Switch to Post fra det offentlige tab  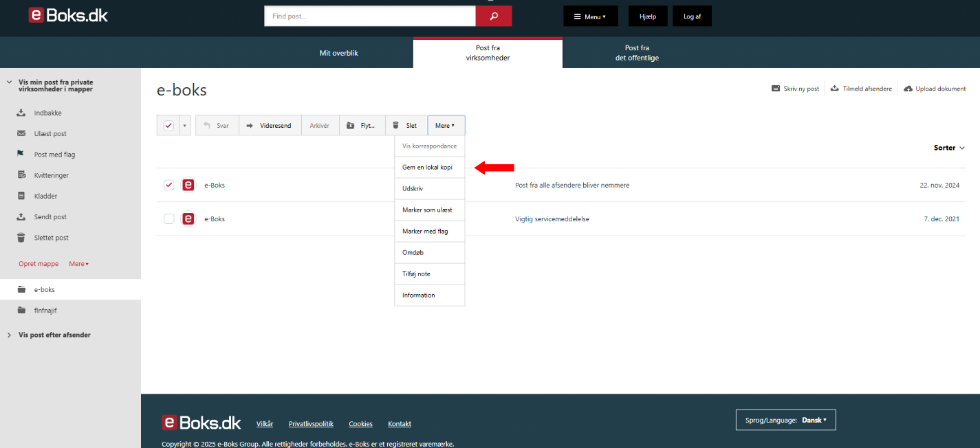pos(637,53)
